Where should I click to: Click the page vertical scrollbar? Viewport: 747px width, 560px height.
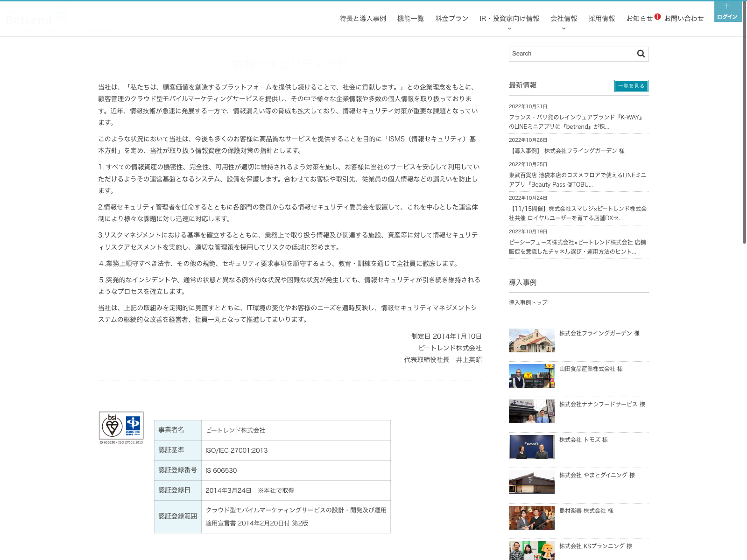pos(744,140)
